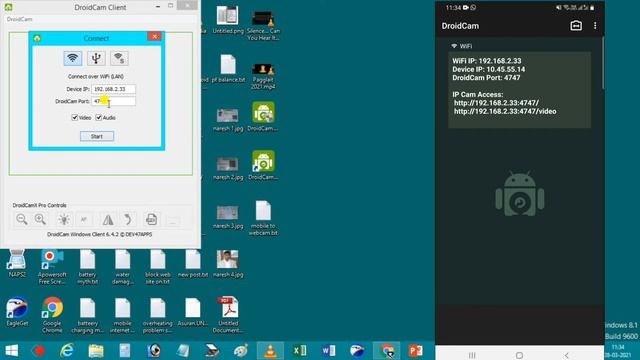640x360 pixels.
Task: Open Internet Explorer from the taskbar
Action: 67,351
